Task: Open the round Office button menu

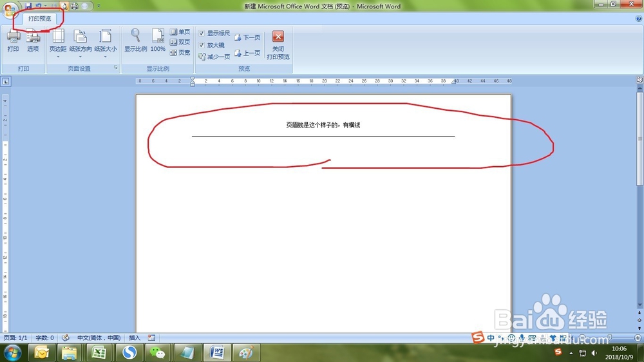Action: (x=10, y=9)
